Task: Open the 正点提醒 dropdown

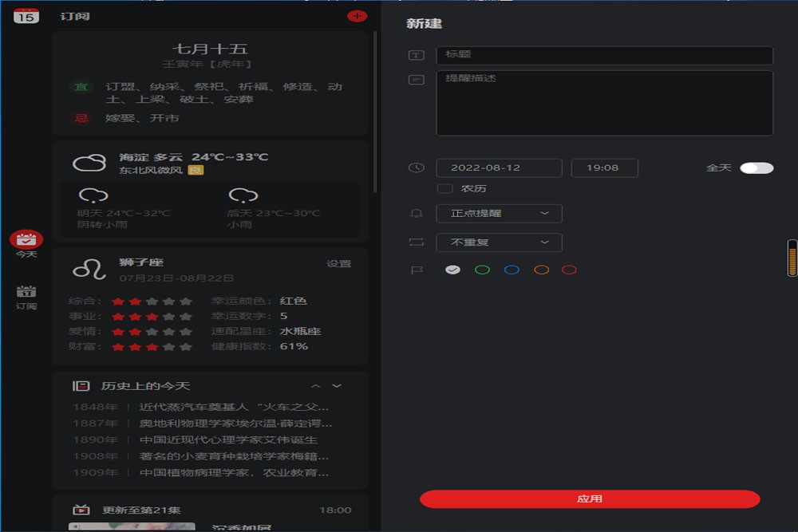Action: pos(500,214)
